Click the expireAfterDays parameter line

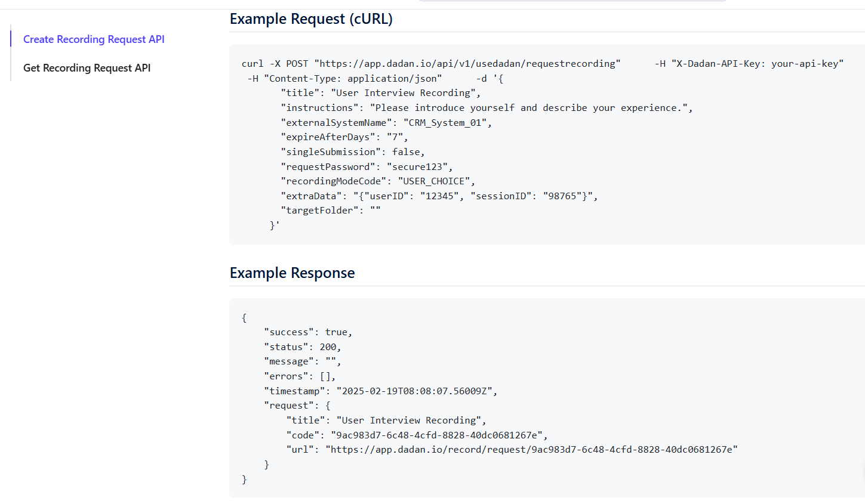[344, 137]
